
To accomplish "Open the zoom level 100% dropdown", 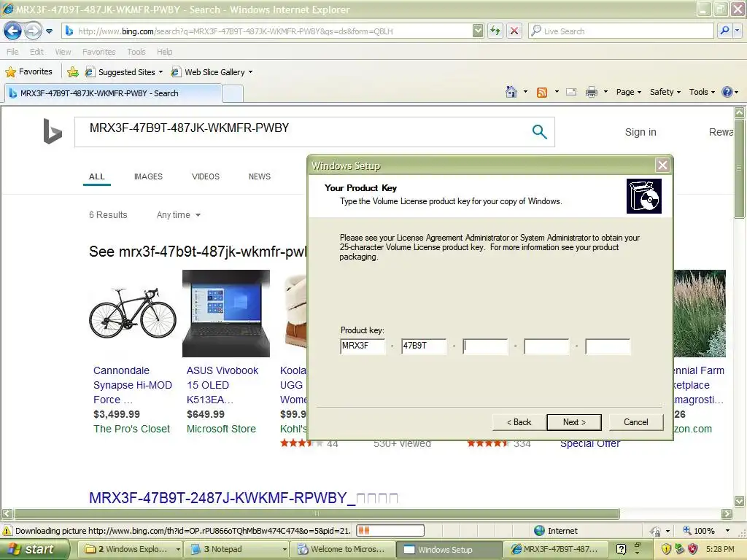I will 727,531.
